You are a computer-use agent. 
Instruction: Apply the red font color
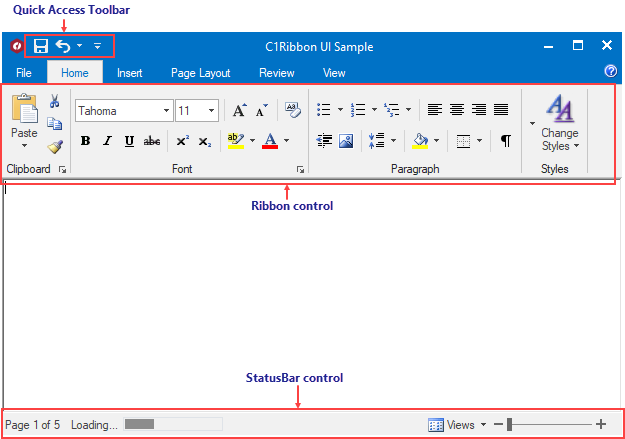point(270,141)
